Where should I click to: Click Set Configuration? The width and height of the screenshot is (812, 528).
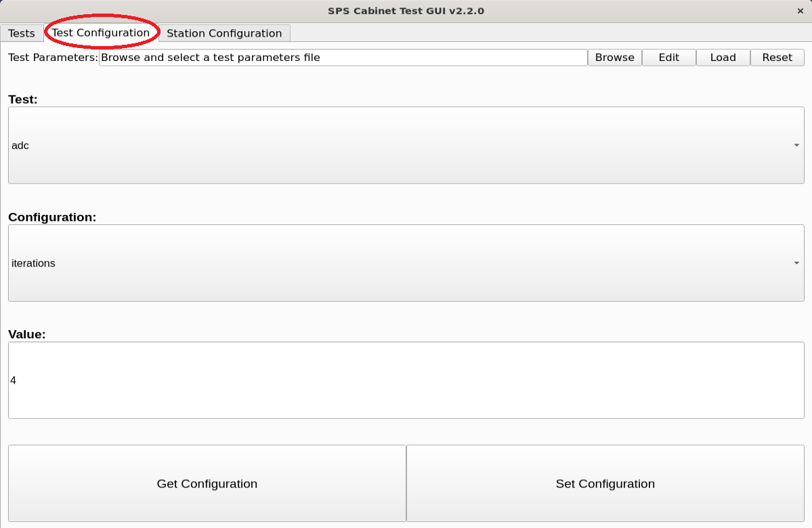605,483
